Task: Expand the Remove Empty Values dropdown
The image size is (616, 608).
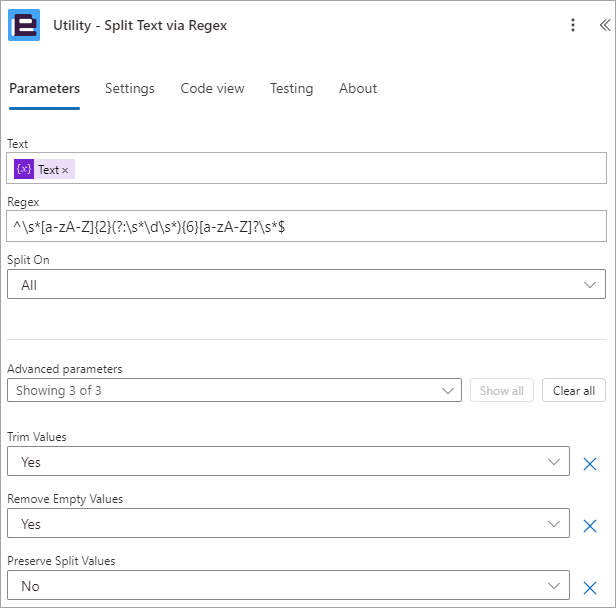Action: (x=288, y=525)
